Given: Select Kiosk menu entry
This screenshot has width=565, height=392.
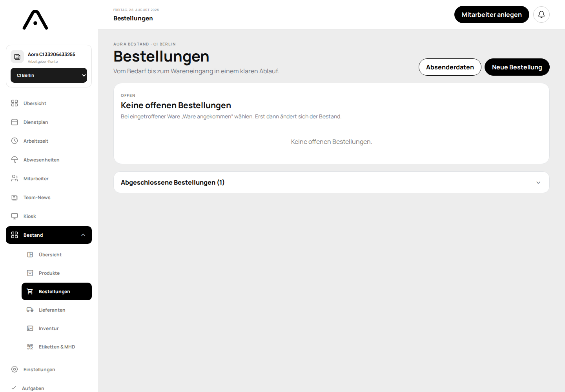Looking at the screenshot, I should (x=49, y=216).
